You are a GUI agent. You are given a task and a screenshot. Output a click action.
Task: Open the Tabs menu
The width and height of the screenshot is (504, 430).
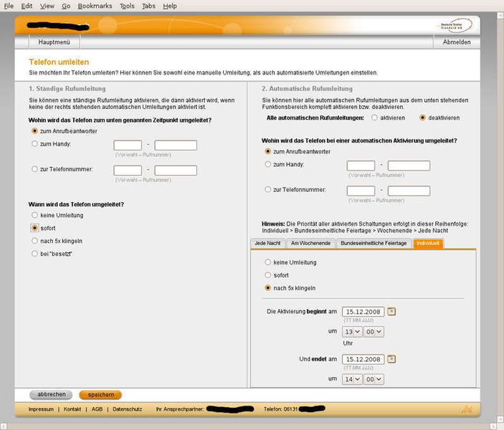coord(148,6)
